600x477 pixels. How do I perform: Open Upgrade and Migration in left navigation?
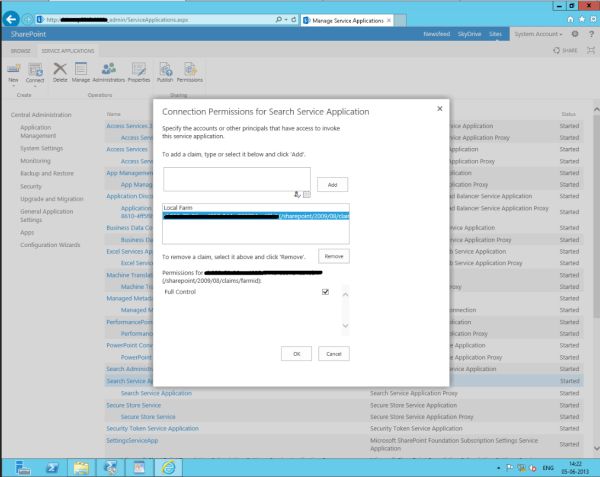[52, 199]
